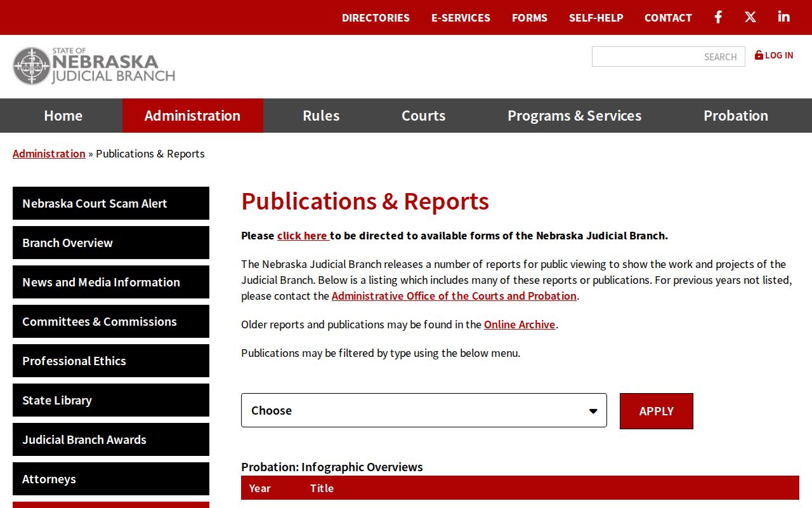Open the Contact menu item

point(668,18)
